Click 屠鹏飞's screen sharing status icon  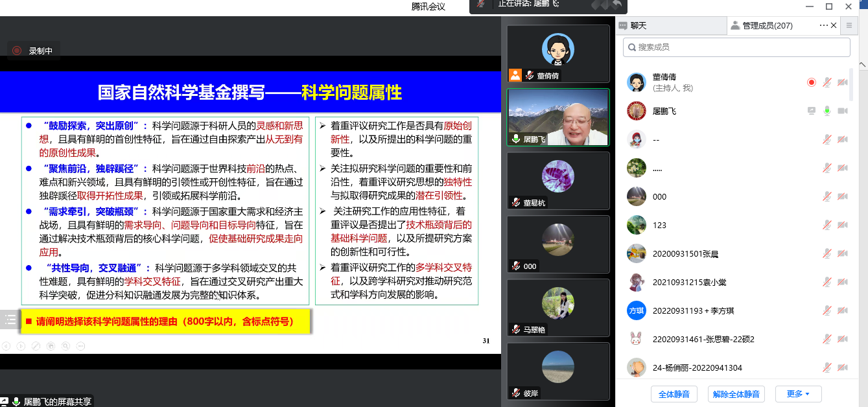(811, 111)
